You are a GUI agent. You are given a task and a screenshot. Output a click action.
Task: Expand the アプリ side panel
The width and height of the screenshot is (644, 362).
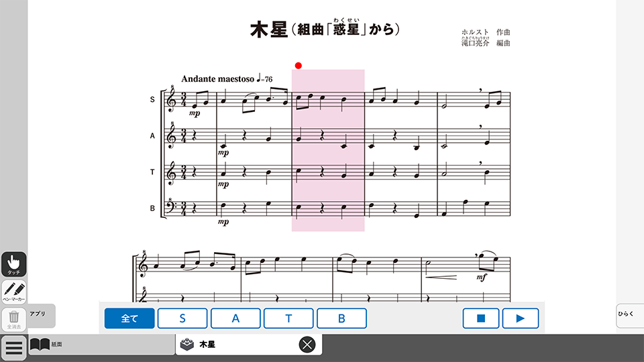tap(42, 315)
